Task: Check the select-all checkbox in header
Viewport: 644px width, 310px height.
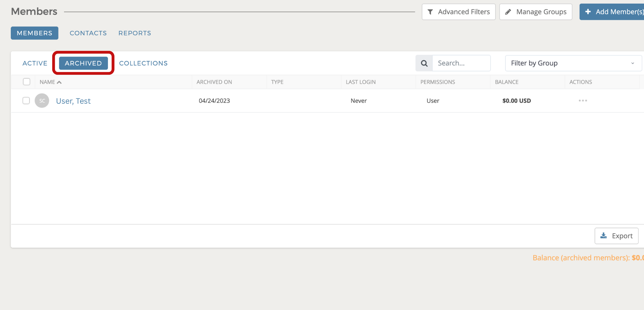Action: (x=26, y=82)
